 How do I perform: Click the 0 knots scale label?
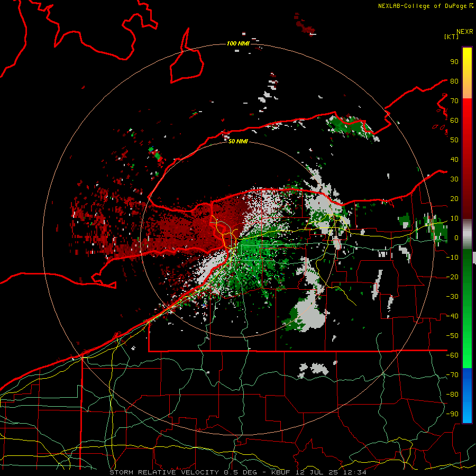pos(456,237)
